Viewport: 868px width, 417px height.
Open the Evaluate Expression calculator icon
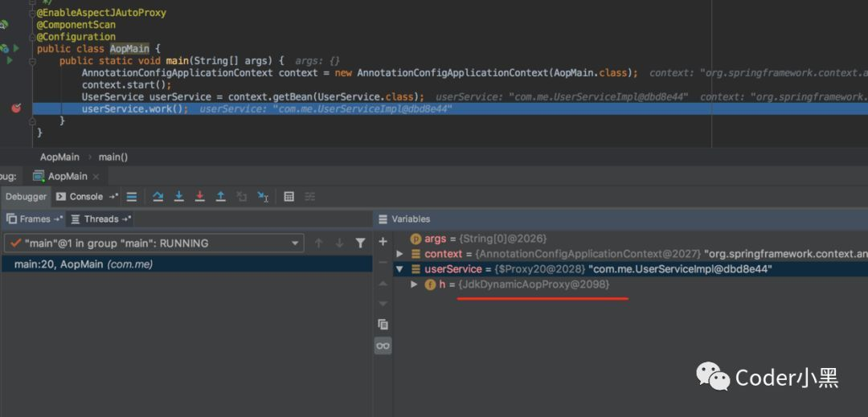(x=289, y=197)
